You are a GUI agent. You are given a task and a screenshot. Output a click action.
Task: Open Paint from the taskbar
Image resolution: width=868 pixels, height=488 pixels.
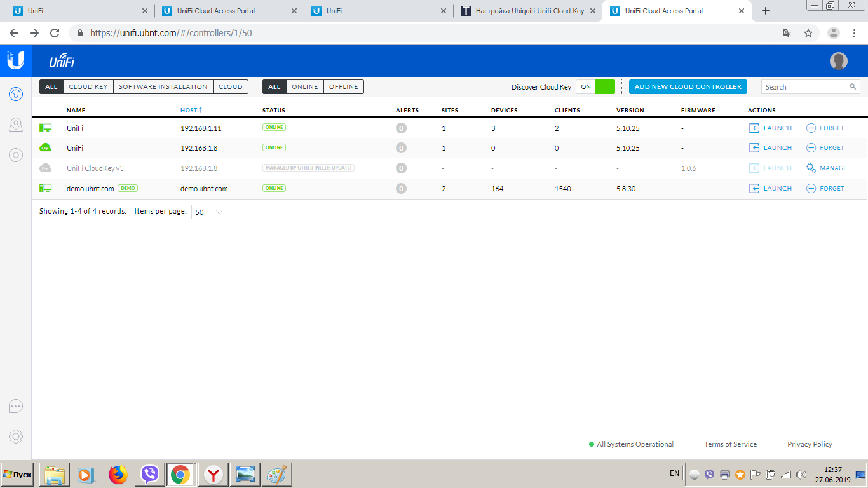[276, 475]
